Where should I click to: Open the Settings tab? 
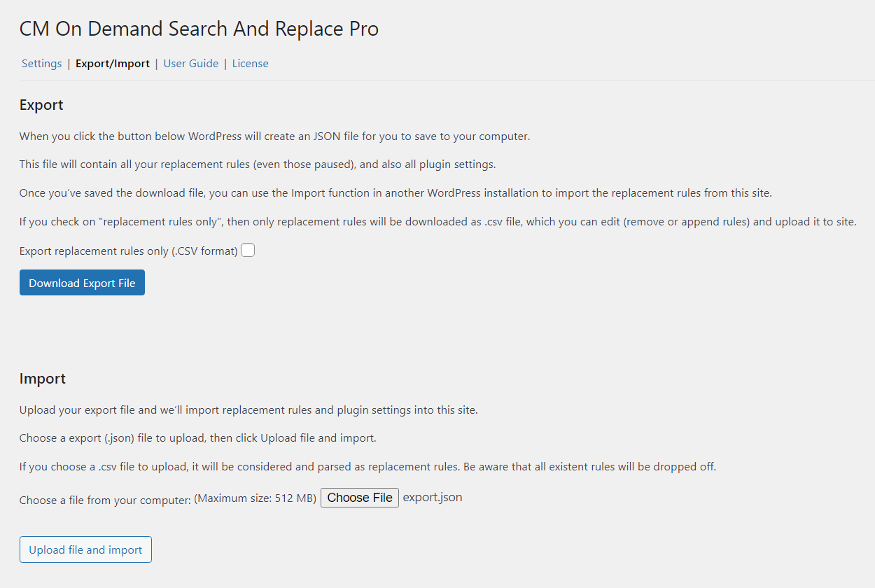42,64
